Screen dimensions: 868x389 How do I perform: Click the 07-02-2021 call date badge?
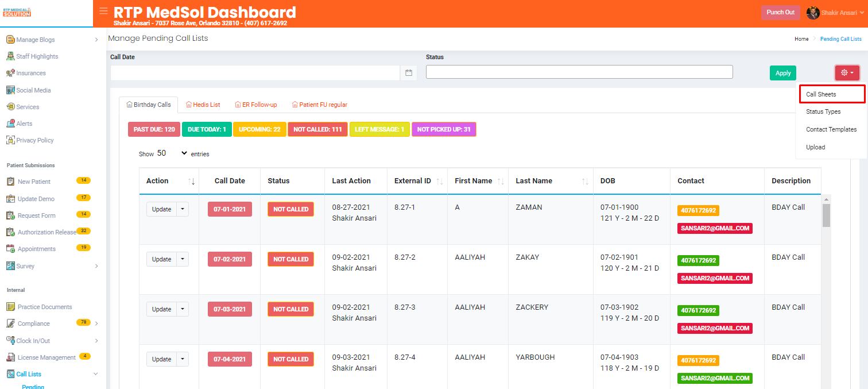(230, 259)
